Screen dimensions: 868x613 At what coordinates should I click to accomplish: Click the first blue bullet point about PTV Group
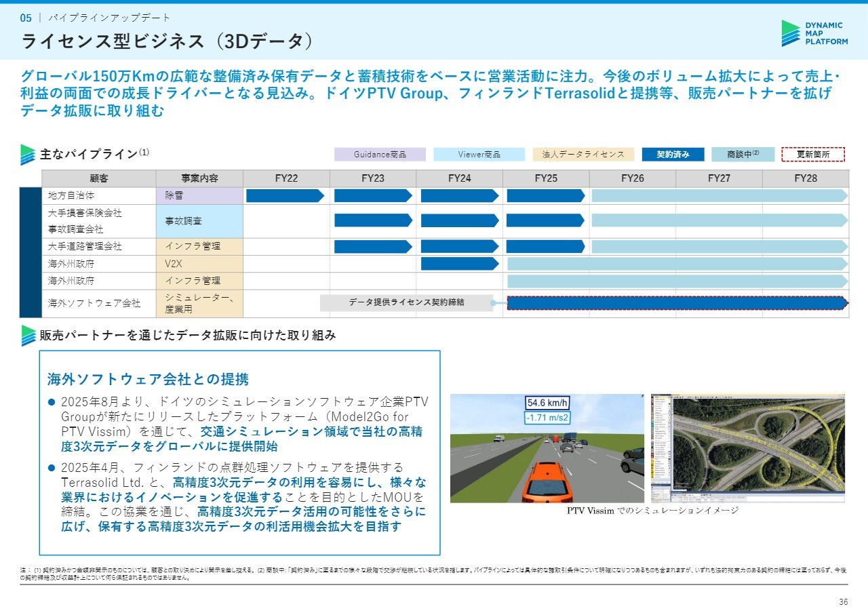pos(52,402)
